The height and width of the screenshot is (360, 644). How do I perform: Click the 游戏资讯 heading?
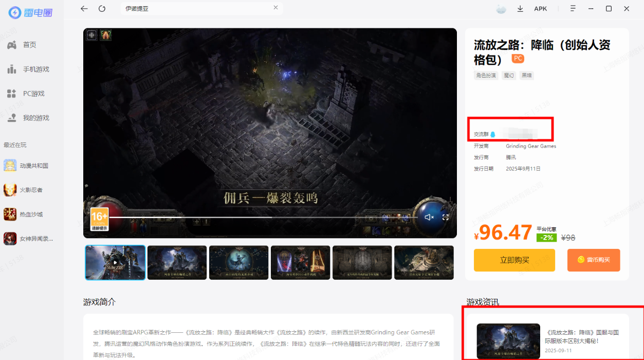(x=483, y=302)
